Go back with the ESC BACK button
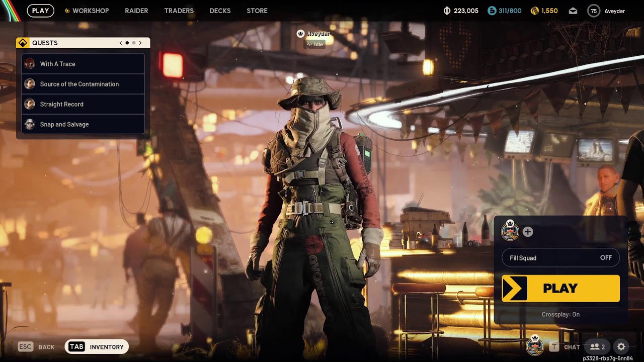This screenshot has height=362, width=644. pos(36,346)
